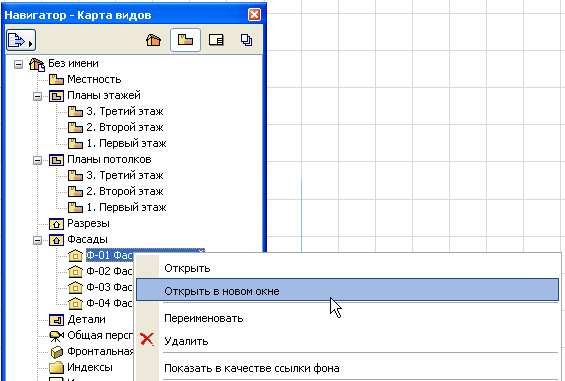Click the Планы этажей folder icon
This screenshot has width=565, height=381.
56,96
